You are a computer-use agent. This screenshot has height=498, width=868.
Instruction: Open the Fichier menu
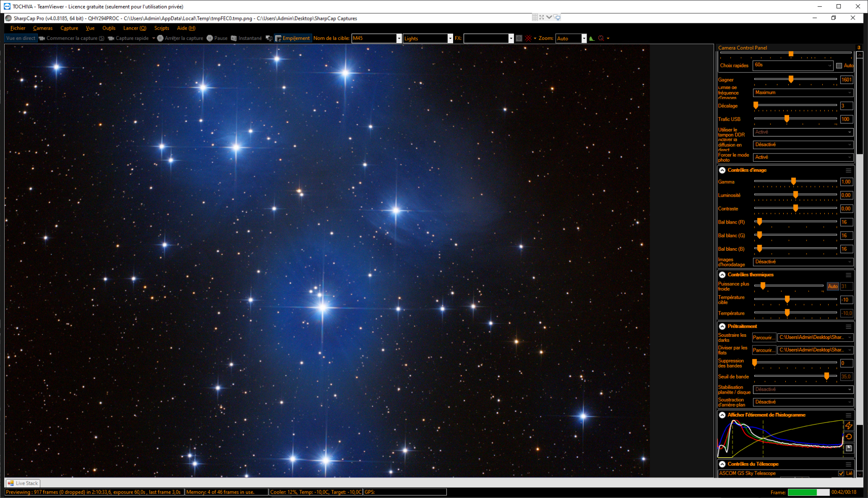(18, 28)
